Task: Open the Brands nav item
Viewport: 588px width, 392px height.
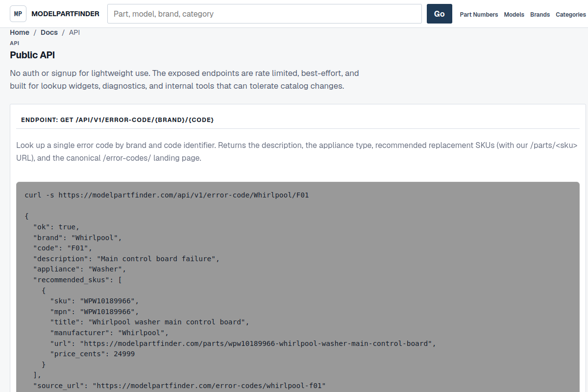Action: coord(540,15)
